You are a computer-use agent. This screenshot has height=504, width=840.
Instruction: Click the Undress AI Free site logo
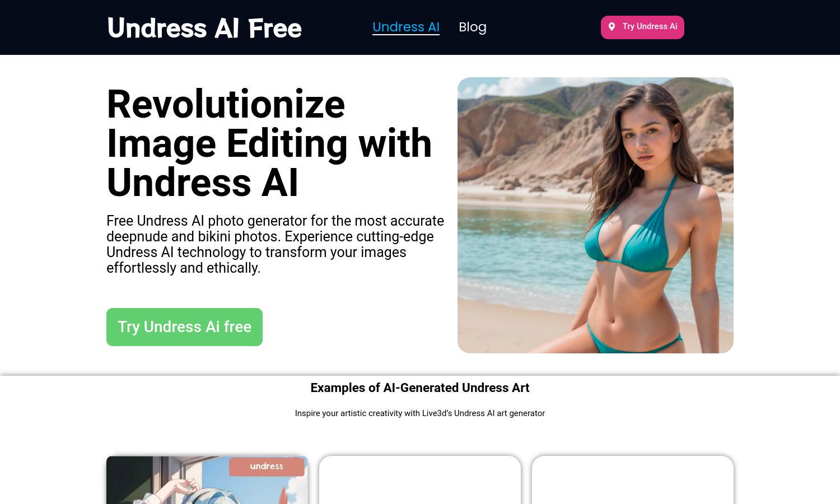click(x=204, y=28)
